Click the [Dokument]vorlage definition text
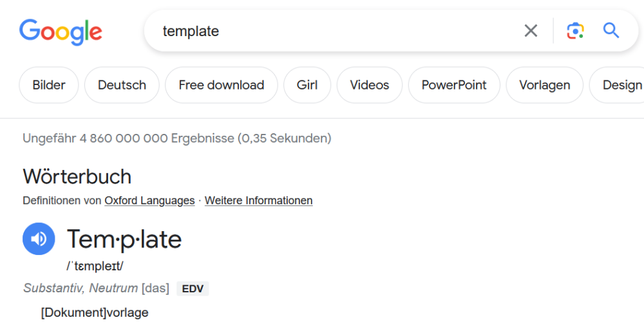Image resolution: width=644 pixels, height=329 pixels. click(x=95, y=313)
